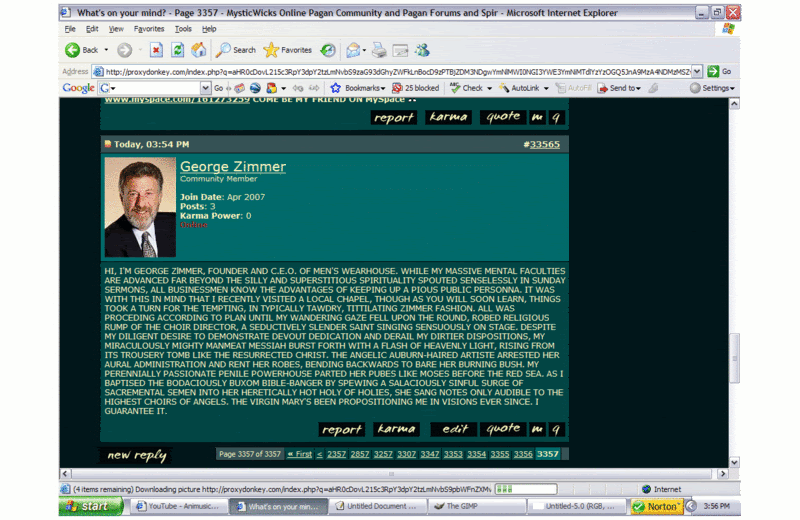The height and width of the screenshot is (520, 800).
Task: Open the Mail icon dropdown arrow
Action: click(x=364, y=50)
